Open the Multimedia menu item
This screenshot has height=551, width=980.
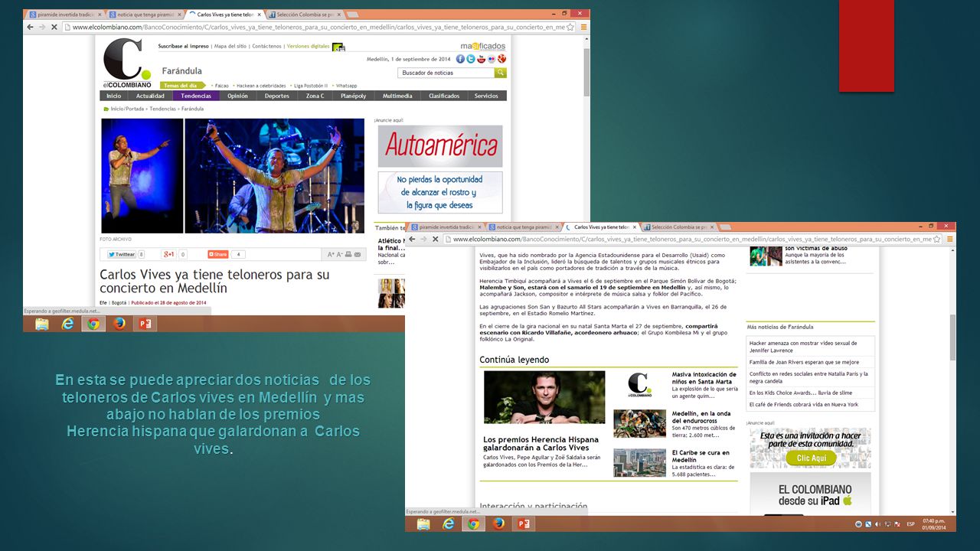coord(397,96)
